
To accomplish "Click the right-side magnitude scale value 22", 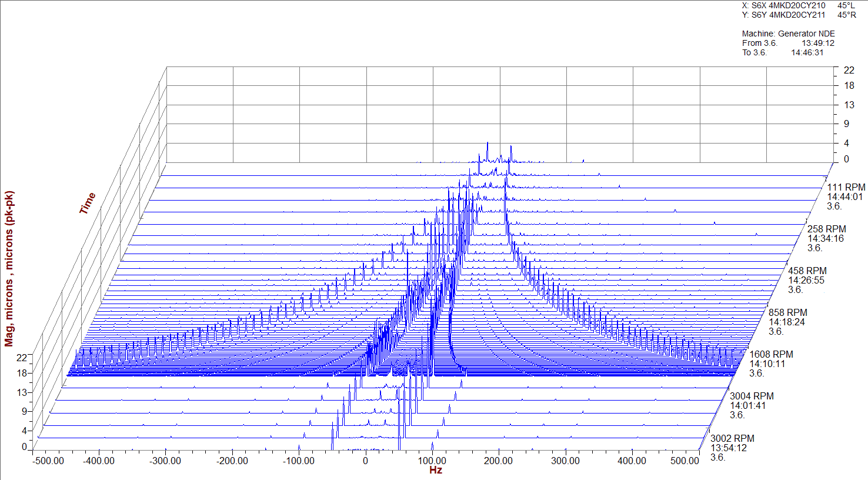I will (x=849, y=70).
